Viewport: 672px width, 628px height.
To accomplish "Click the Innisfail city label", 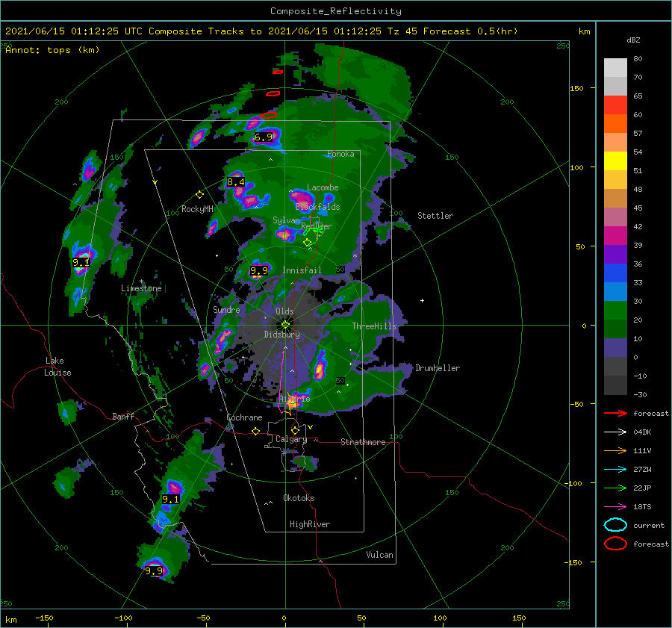I will pyautogui.click(x=302, y=270).
